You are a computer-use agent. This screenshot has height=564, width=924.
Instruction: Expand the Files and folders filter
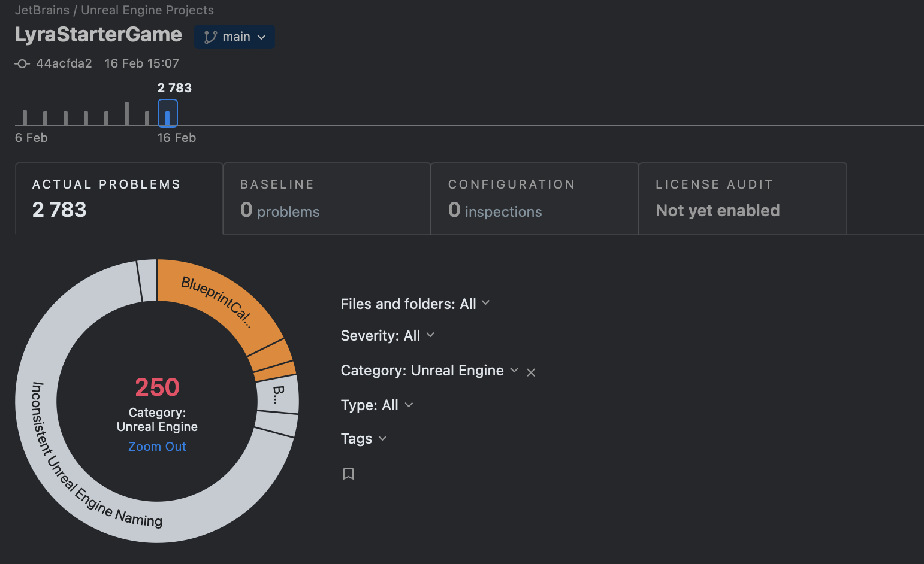point(415,304)
